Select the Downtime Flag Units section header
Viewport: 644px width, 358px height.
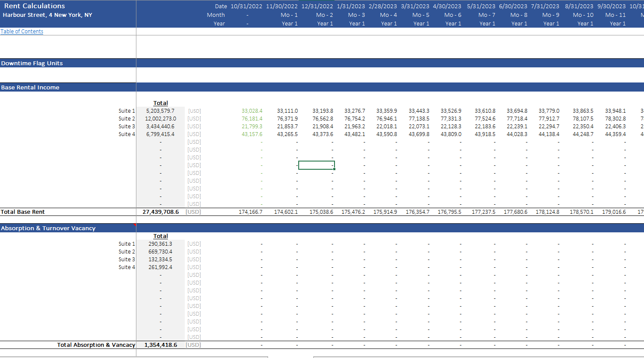coord(32,63)
